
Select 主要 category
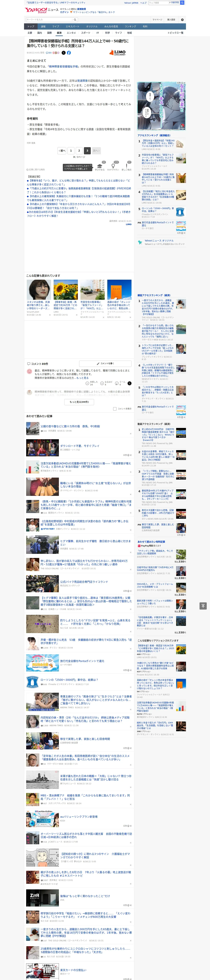(x=30, y=33)
